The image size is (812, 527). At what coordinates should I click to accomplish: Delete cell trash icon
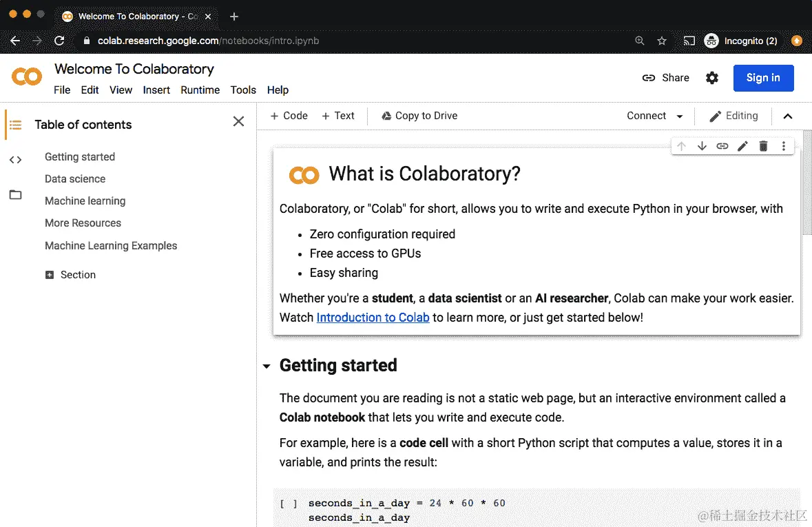coord(763,146)
